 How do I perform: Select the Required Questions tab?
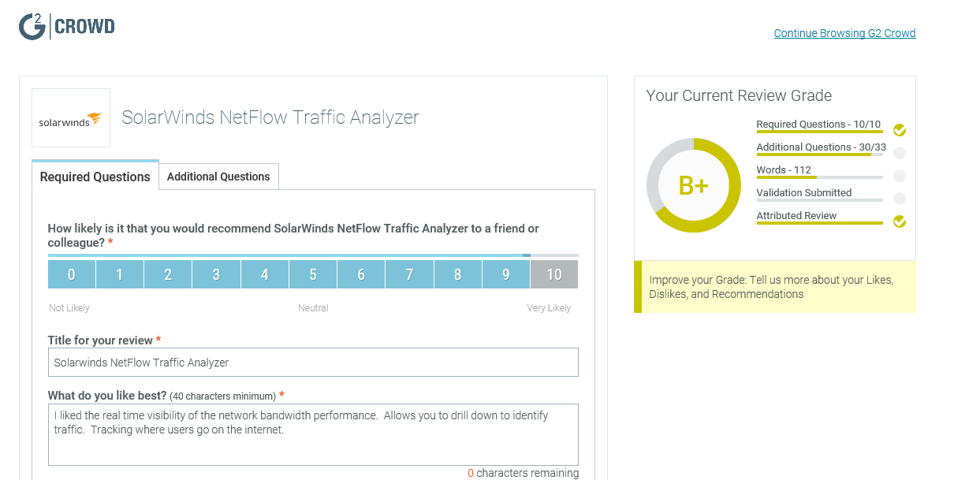click(95, 177)
